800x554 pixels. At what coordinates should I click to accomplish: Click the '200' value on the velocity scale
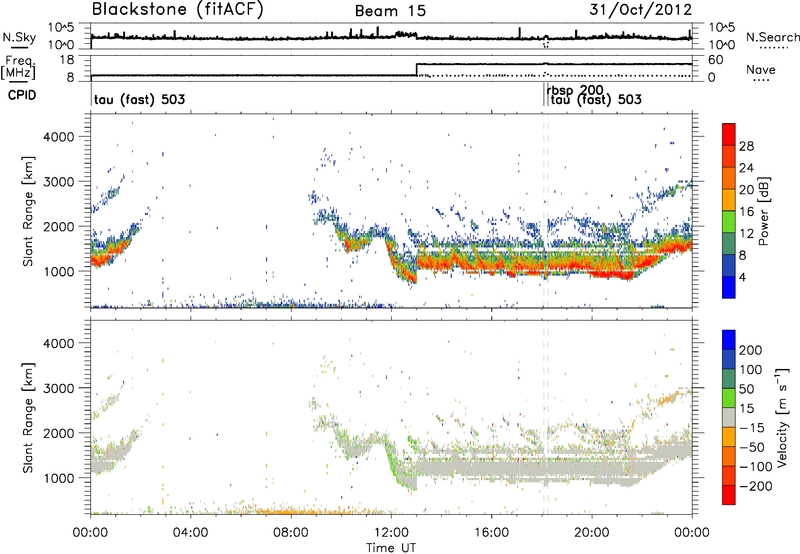tap(751, 350)
